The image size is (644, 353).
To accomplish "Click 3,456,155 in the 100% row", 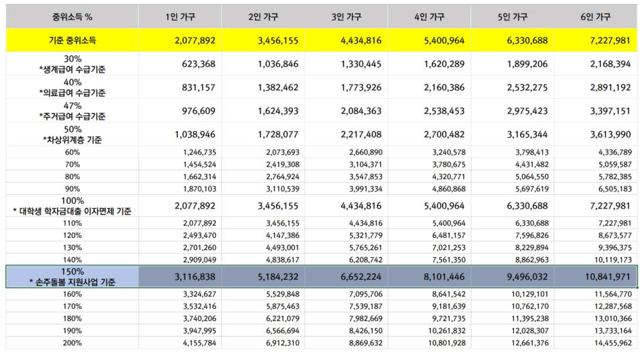I will 278,206.
